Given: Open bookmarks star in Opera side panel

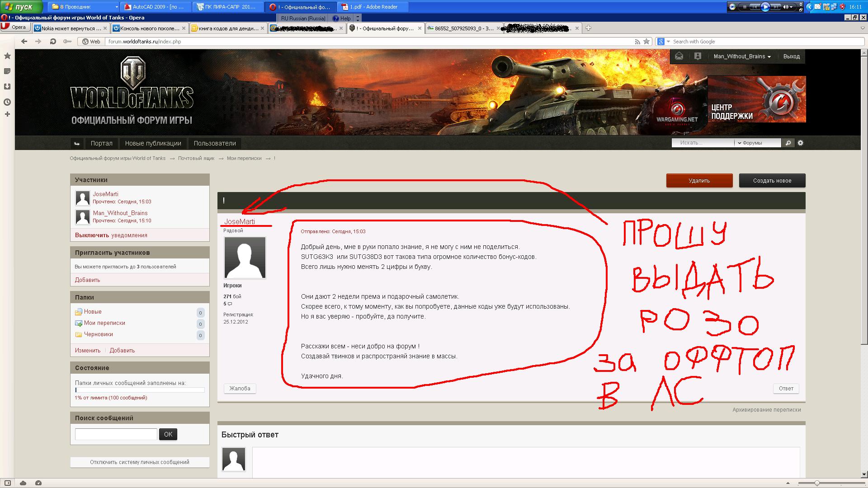Looking at the screenshot, I should [7, 56].
